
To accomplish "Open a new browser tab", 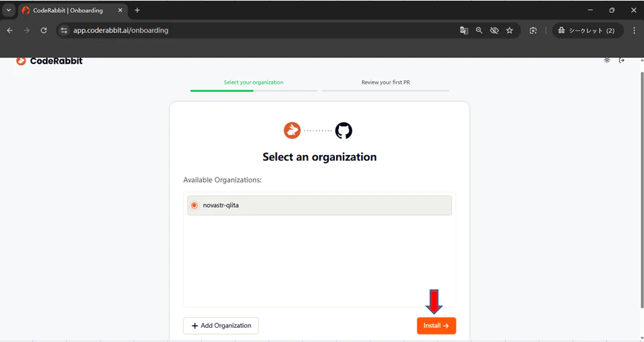I will click(137, 10).
